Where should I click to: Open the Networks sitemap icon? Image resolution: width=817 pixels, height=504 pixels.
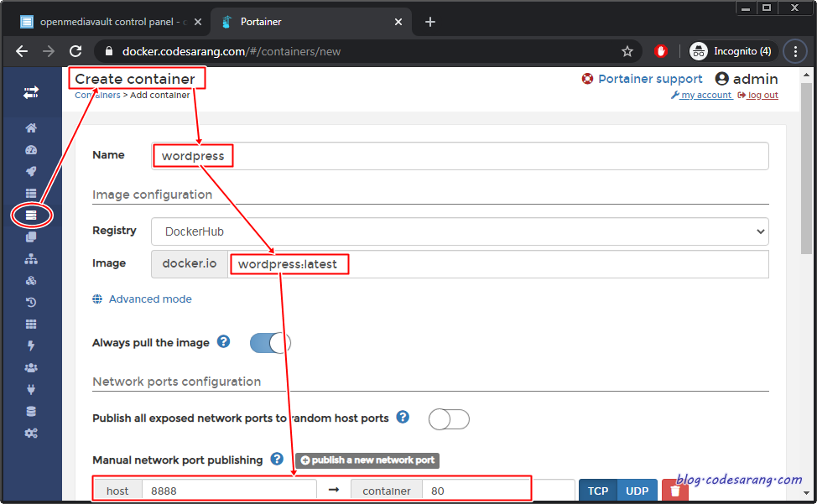click(31, 259)
